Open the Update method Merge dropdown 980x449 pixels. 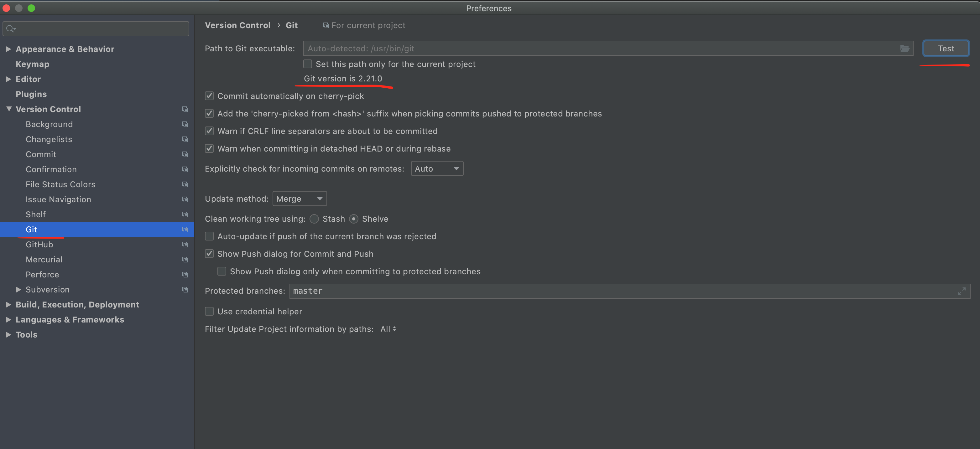pos(300,199)
